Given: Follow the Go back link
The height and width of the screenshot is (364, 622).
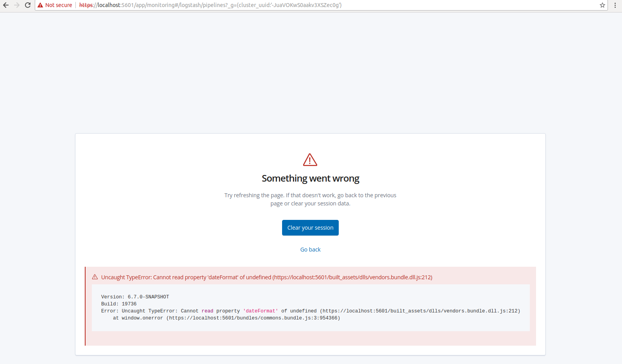Looking at the screenshot, I should click(x=310, y=250).
